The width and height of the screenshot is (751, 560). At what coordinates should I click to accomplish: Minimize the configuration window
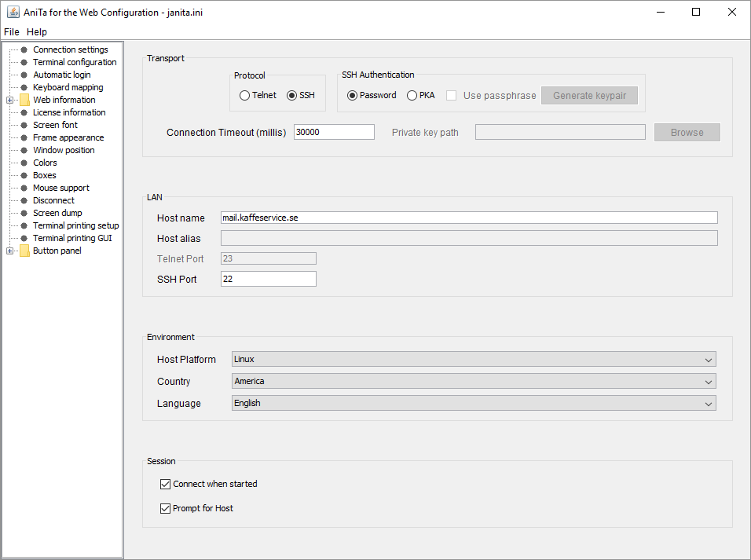(x=661, y=12)
